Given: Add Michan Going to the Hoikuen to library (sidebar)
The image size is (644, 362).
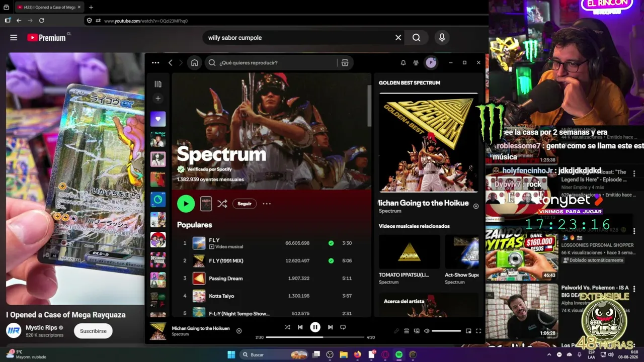Looking at the screenshot, I should tap(476, 206).
